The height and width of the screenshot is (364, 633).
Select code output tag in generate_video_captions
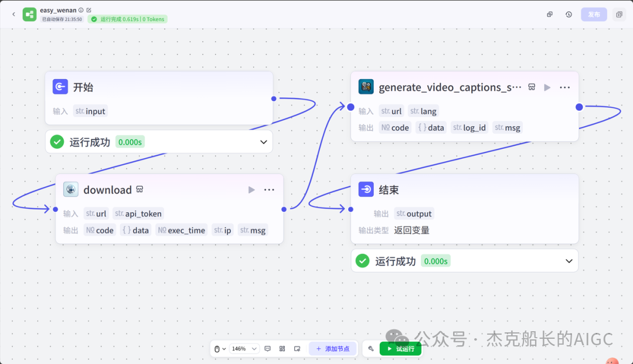(395, 128)
